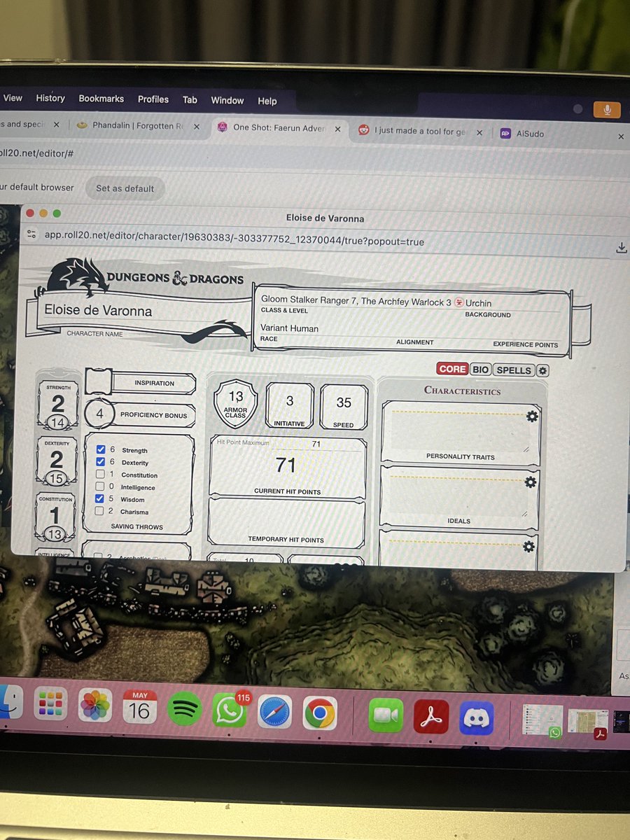The image size is (630, 840).
Task: Open the Tab menu
Action: point(190,100)
